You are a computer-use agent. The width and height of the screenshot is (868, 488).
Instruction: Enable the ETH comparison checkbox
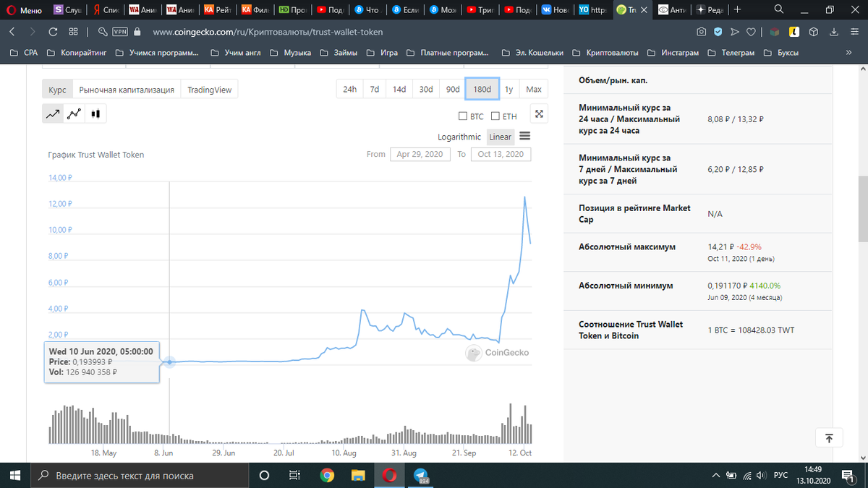coord(495,116)
